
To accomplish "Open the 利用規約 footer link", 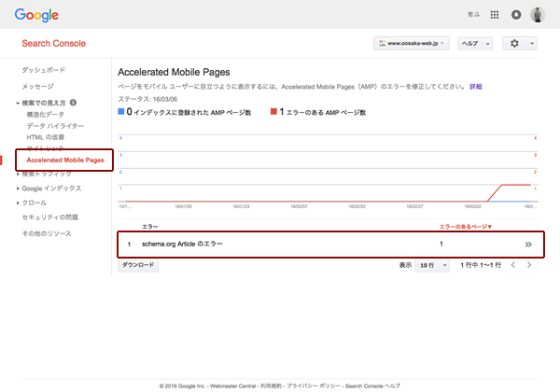I will (x=271, y=385).
